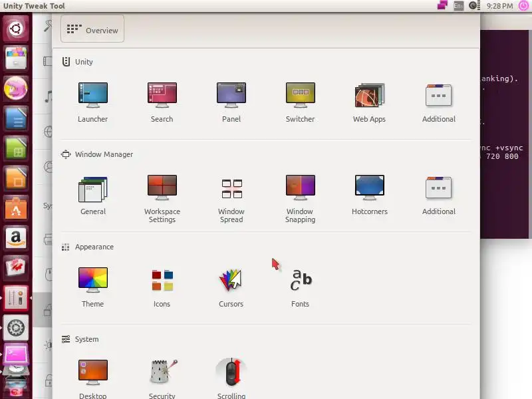Viewport: 532px width, 399px height.
Task: Open Additional settings under Window Manager
Action: [439, 195]
